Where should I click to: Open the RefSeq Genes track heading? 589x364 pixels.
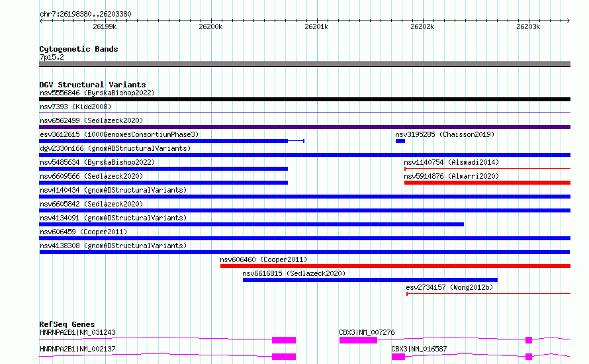click(67, 324)
